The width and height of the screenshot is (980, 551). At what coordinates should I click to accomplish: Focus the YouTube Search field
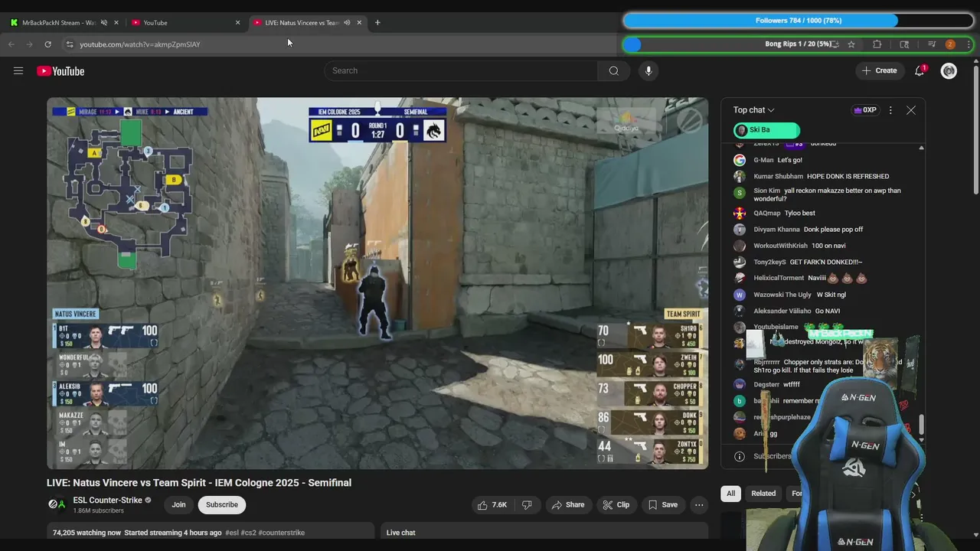[x=461, y=71]
